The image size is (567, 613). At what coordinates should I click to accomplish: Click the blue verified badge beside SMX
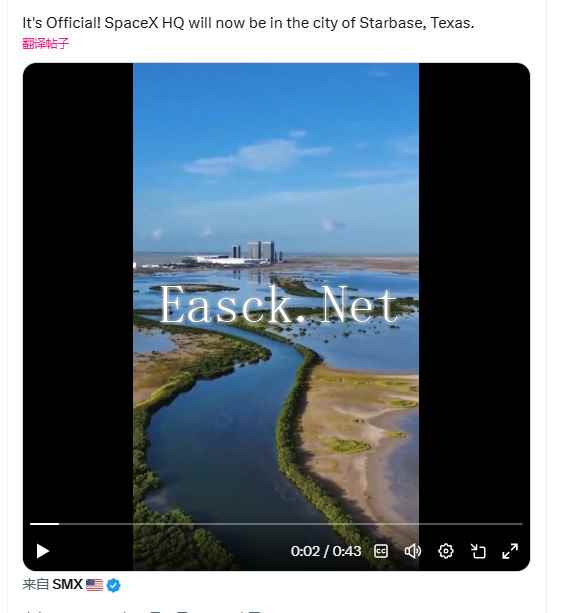click(x=113, y=585)
